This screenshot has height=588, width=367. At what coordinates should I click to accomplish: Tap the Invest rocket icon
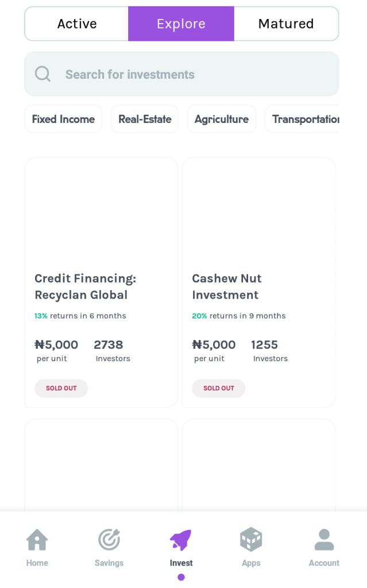click(x=181, y=540)
